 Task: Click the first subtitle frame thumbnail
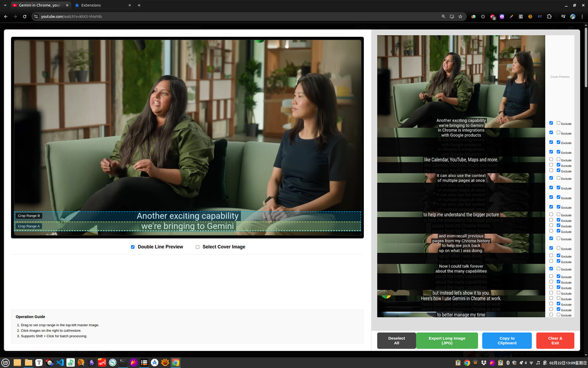[x=461, y=81]
